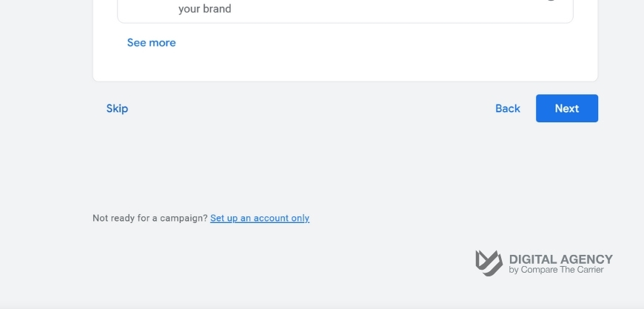644x309 pixels.
Task: Choose Skip beside the Back button
Action: [117, 108]
